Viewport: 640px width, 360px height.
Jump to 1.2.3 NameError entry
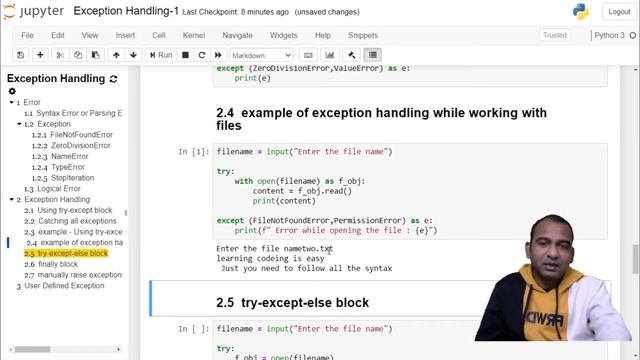[x=60, y=157]
